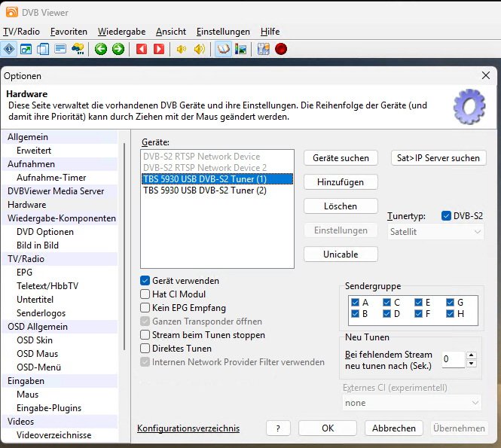The width and height of the screenshot is (501, 448).
Task: Click the blue info icon in toolbar
Action: pos(10,49)
